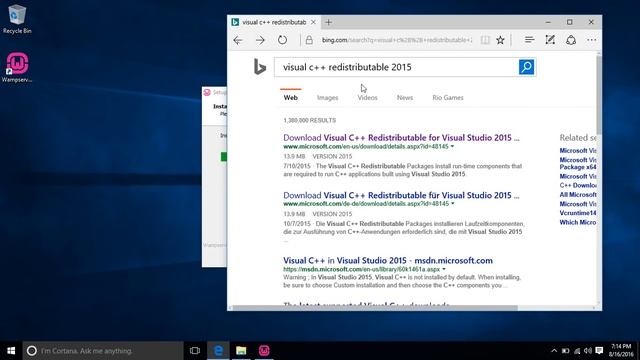Open the battery status tray icon
640x360 pixels.
coord(565,351)
